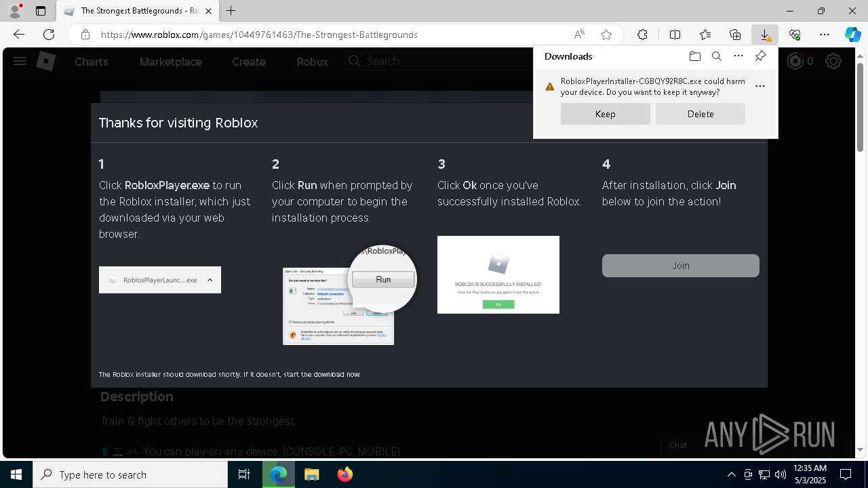Open Roblox settings gear

[x=833, y=62]
